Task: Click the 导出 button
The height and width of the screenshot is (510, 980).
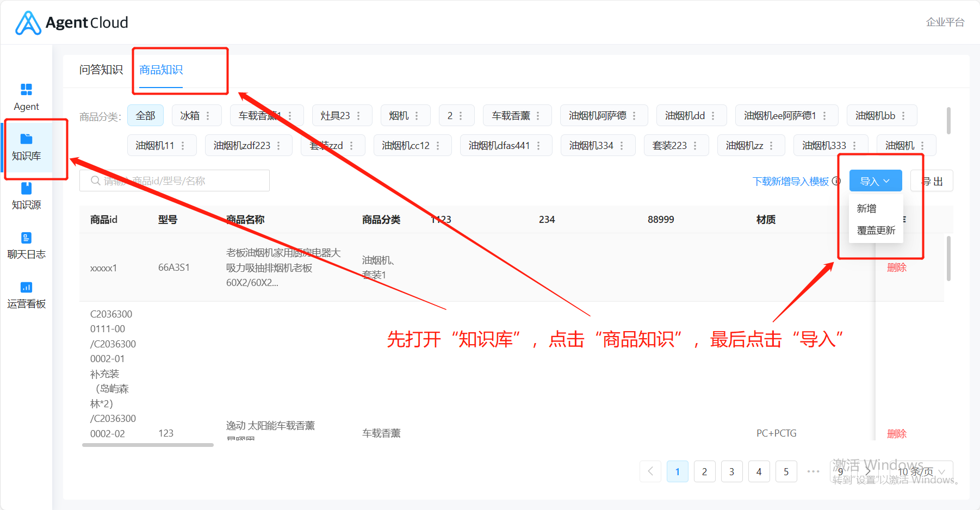Action: [x=932, y=181]
